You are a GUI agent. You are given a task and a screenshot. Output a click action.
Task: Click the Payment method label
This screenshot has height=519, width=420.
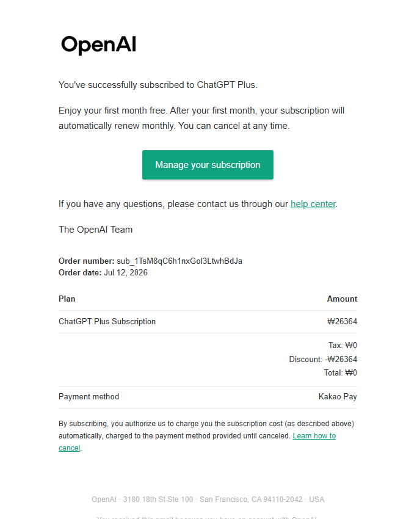pyautogui.click(x=89, y=396)
